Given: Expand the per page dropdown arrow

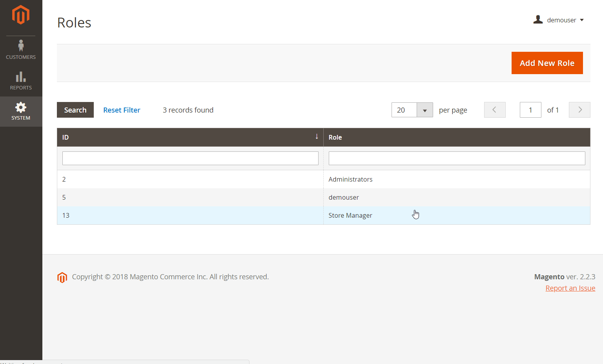Looking at the screenshot, I should point(424,110).
